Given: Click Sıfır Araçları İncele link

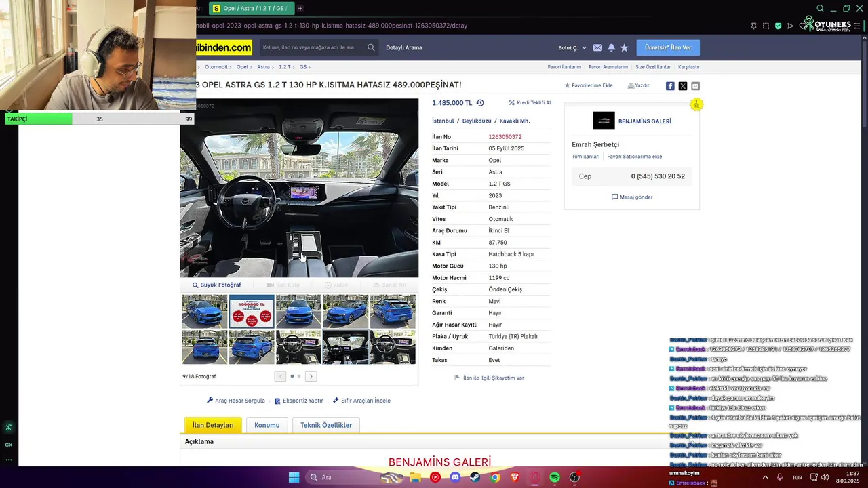Looking at the screenshot, I should click(x=361, y=401).
